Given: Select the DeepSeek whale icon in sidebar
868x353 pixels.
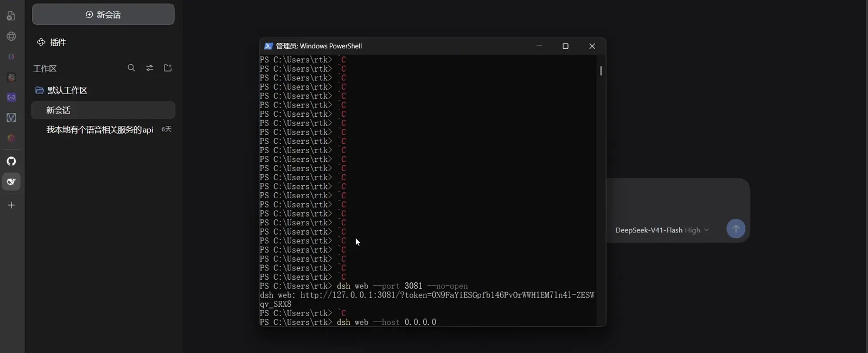Looking at the screenshot, I should [11, 181].
